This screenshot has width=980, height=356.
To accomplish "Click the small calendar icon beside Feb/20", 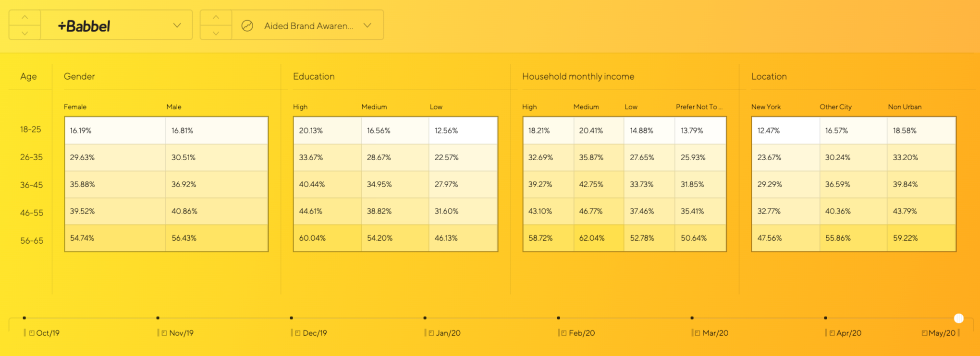I will pos(564,333).
